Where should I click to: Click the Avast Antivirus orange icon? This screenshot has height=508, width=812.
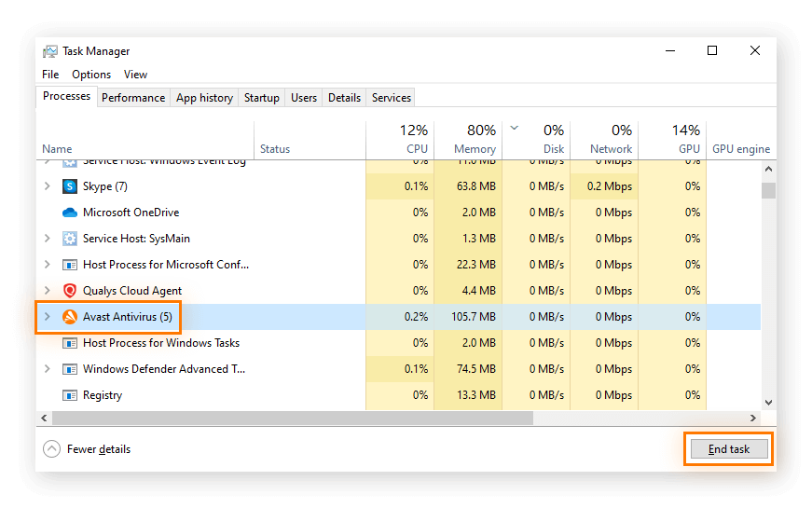(69, 317)
